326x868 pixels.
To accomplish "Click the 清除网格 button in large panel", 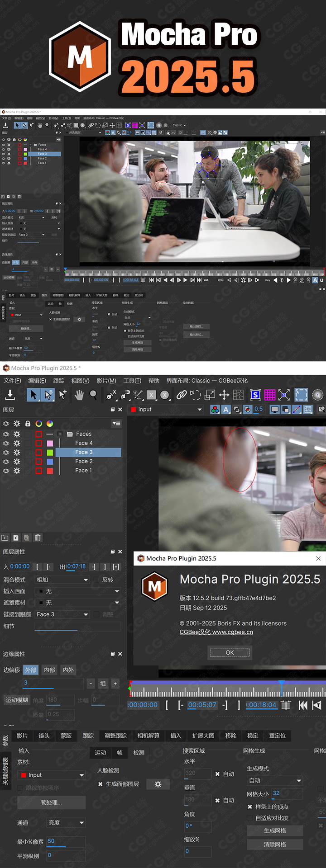I will (275, 844).
